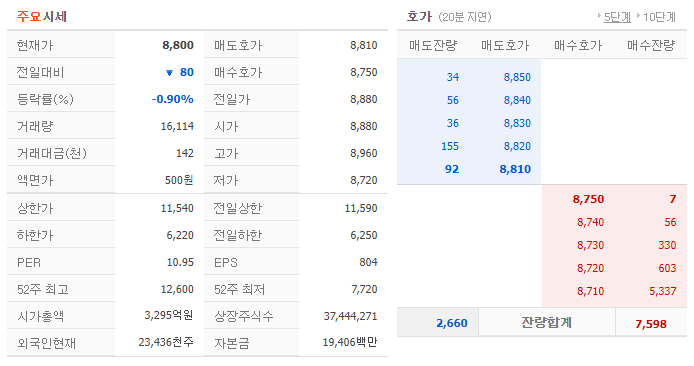Screen dimensions: 694x366
Task: Select the 등락률 value -0.90%
Action: [173, 99]
